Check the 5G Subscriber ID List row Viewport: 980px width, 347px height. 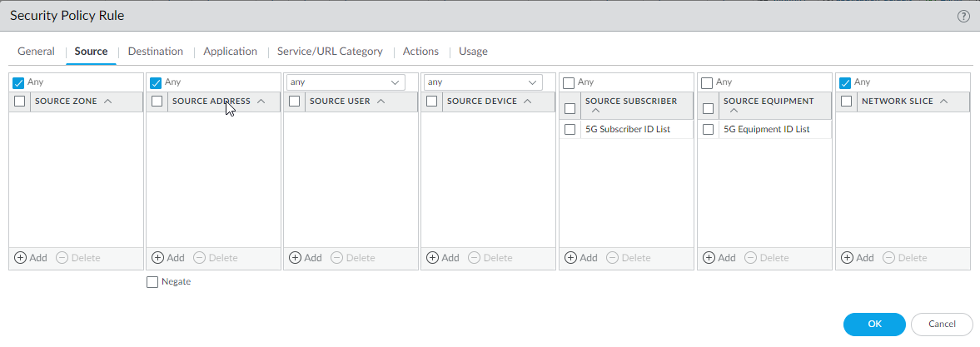[x=570, y=130]
